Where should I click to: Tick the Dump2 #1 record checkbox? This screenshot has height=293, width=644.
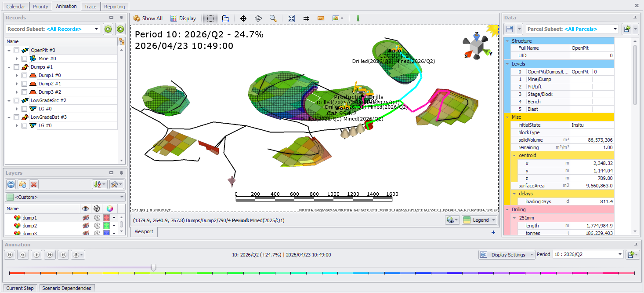click(x=24, y=84)
